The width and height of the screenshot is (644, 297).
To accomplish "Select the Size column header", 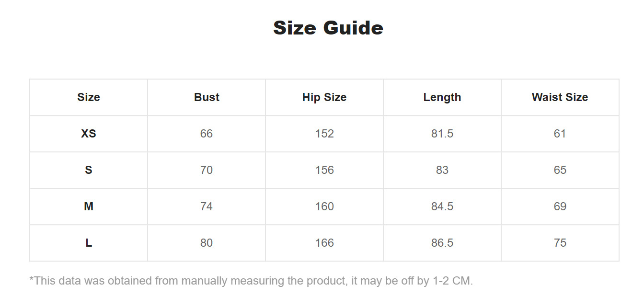I will pyautogui.click(x=89, y=97).
